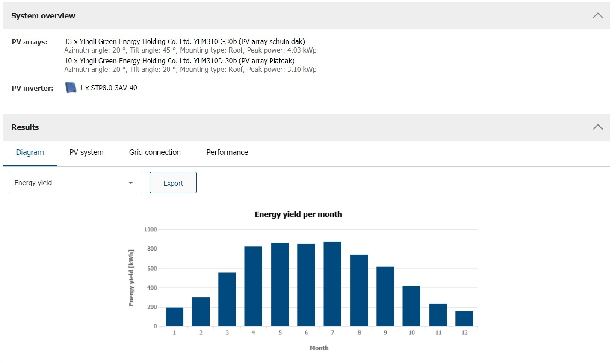Viewport: 612px width, 364px height.
Task: Switch to the Diagram tab
Action: pyautogui.click(x=30, y=152)
